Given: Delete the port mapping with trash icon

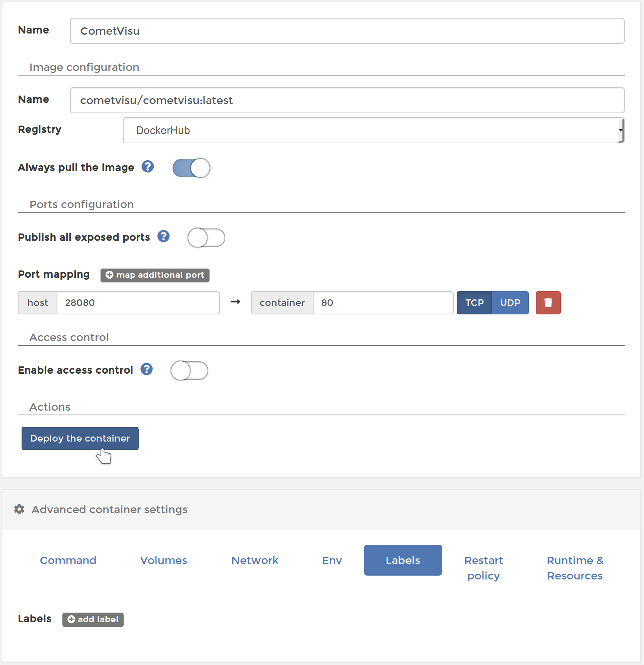Looking at the screenshot, I should pos(548,303).
